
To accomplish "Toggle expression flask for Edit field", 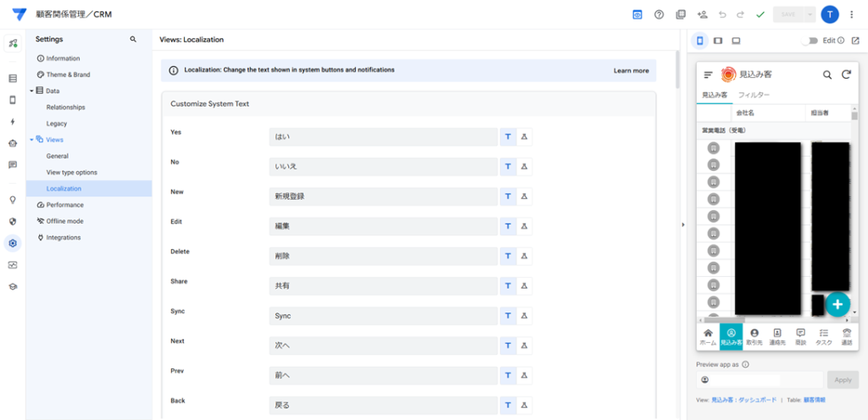I will click(524, 227).
